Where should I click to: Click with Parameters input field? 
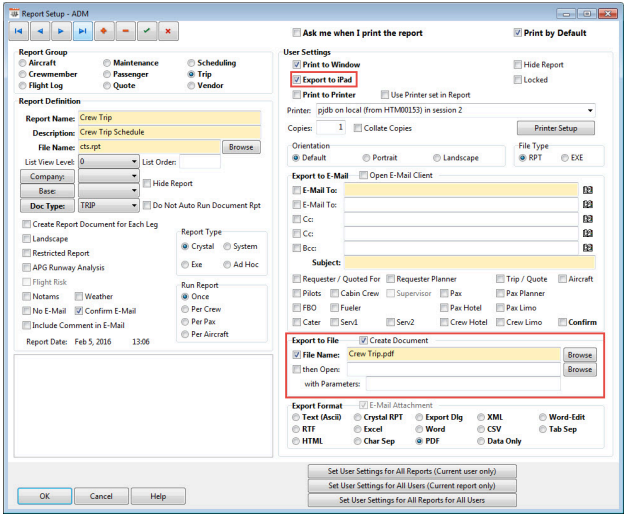(x=463, y=384)
